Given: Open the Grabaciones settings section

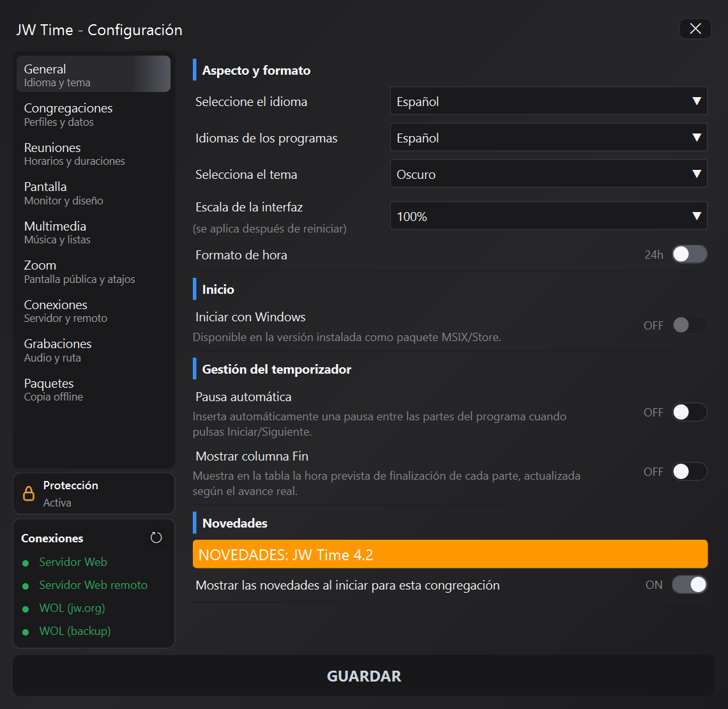Looking at the screenshot, I should [93, 351].
